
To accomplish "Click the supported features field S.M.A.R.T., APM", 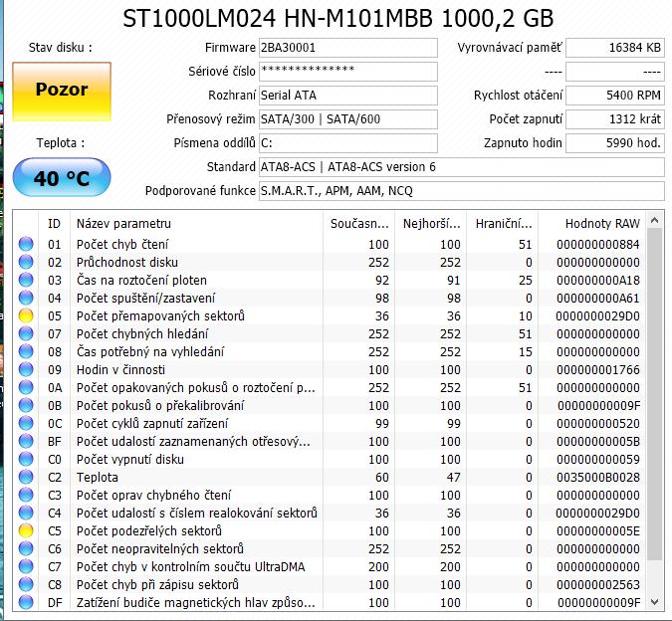I will coord(462,191).
